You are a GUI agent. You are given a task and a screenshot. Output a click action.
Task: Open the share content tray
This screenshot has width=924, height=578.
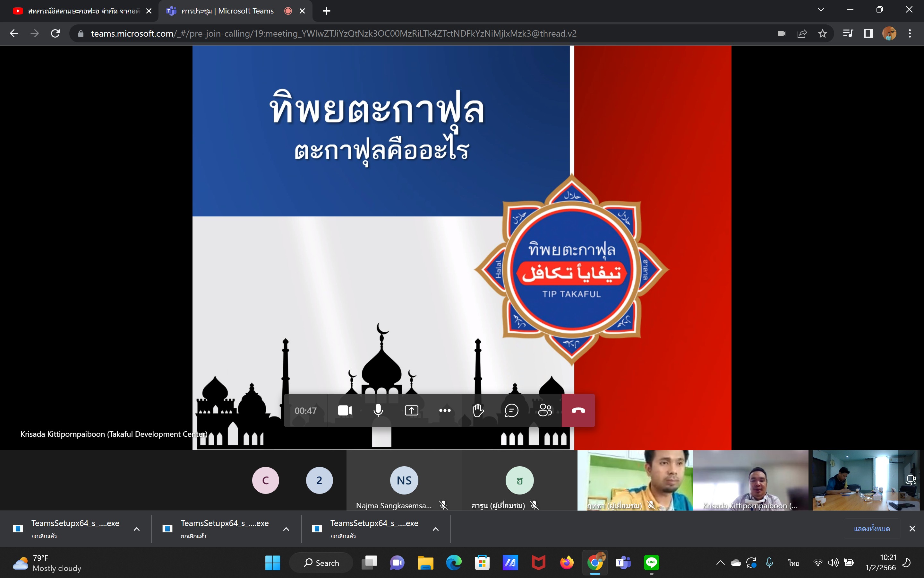click(411, 411)
